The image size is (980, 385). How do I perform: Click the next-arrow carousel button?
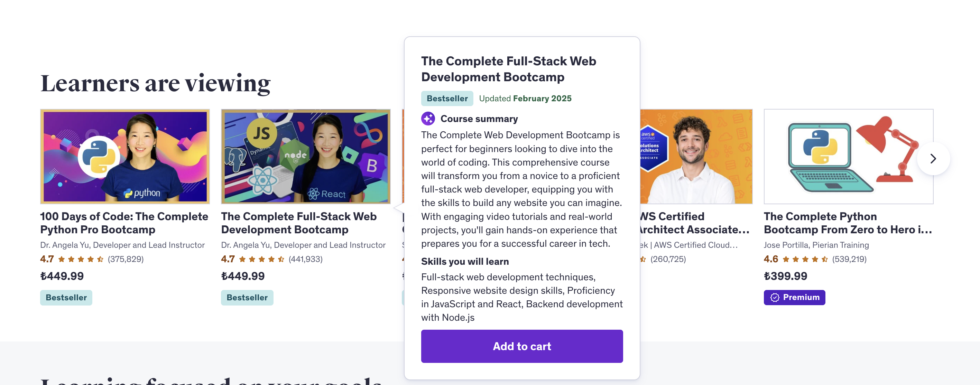coord(933,159)
